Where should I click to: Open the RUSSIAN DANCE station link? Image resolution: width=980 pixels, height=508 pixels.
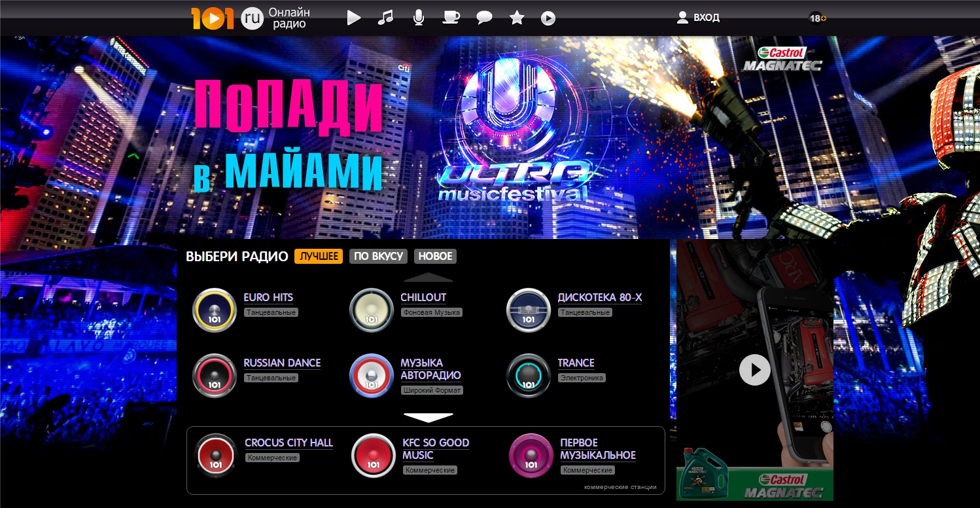[282, 363]
